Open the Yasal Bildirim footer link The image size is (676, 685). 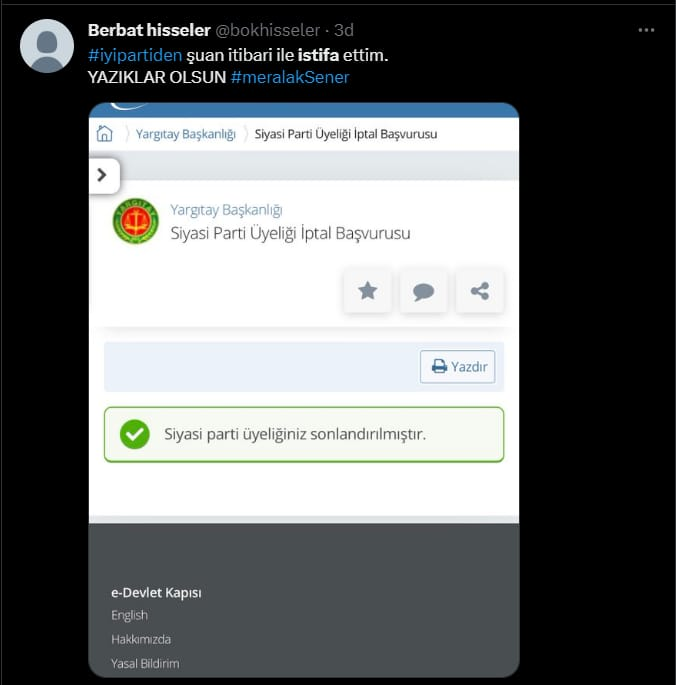tap(145, 664)
